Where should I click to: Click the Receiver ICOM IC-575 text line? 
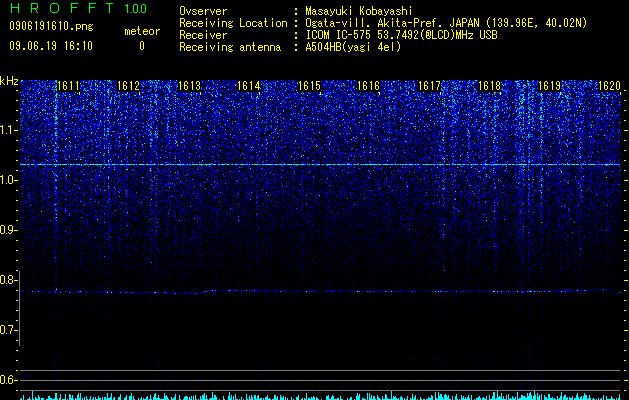coord(338,35)
